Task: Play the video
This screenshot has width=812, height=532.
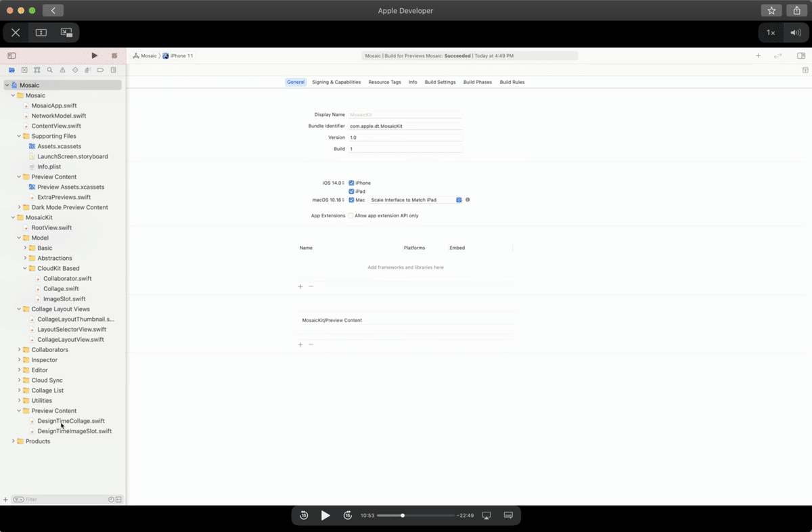Action: (325, 516)
